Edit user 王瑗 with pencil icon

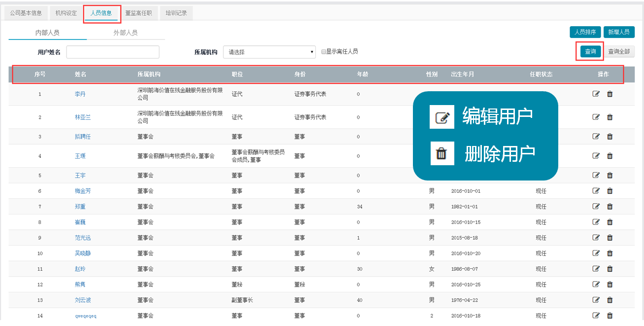(596, 156)
